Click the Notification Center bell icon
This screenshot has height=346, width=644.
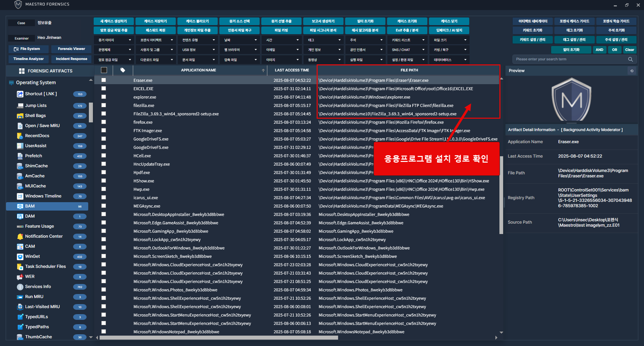20,236
